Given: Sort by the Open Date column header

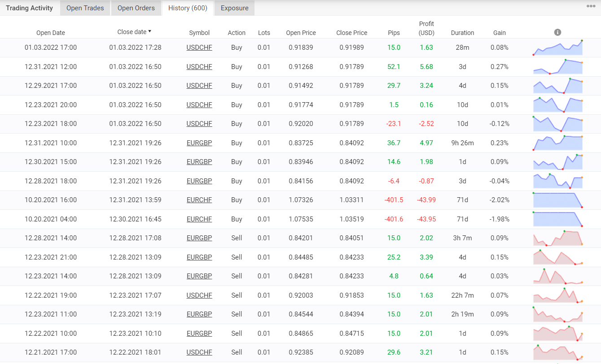Looking at the screenshot, I should tap(51, 33).
